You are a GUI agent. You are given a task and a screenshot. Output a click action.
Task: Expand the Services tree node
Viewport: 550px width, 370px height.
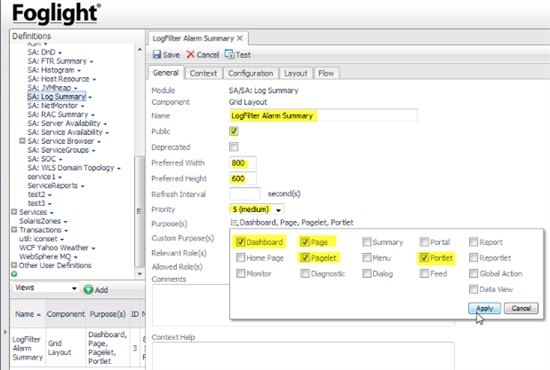click(x=14, y=212)
